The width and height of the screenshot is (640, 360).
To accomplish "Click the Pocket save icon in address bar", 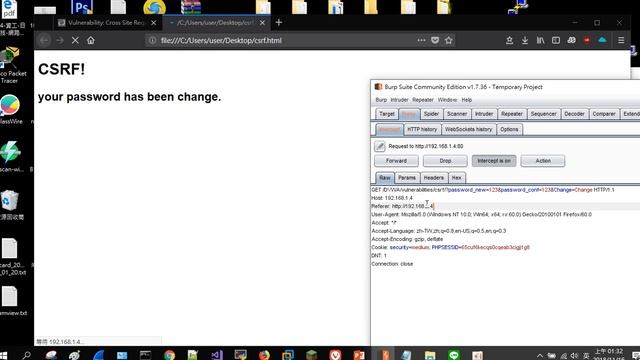I will tap(435, 40).
